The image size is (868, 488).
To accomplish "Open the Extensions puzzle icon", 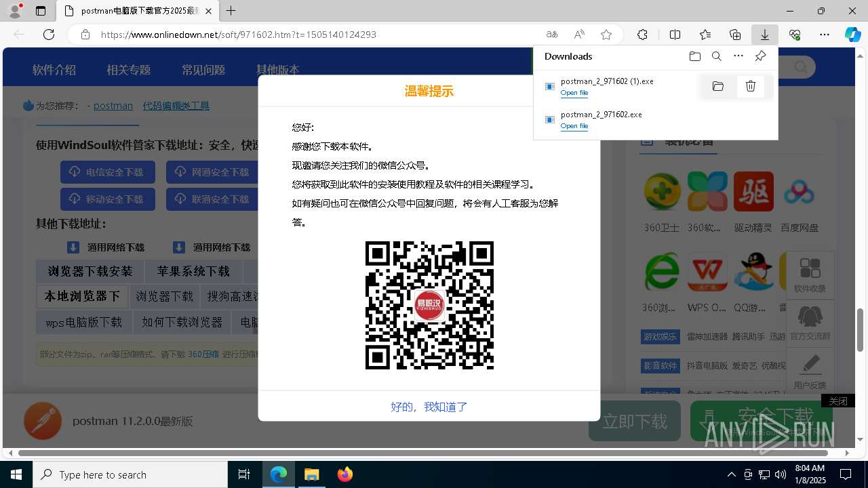I will [x=642, y=35].
